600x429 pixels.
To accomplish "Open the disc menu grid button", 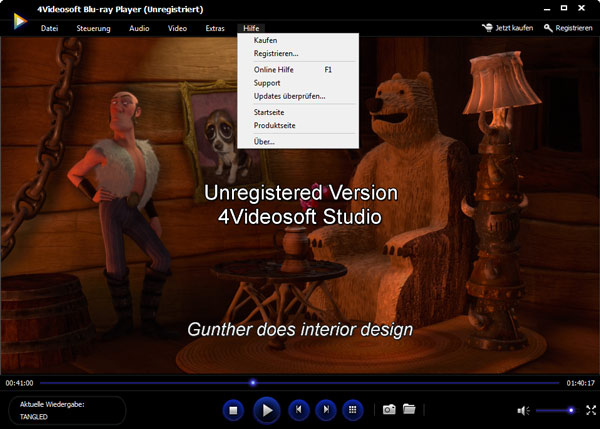I will click(352, 409).
